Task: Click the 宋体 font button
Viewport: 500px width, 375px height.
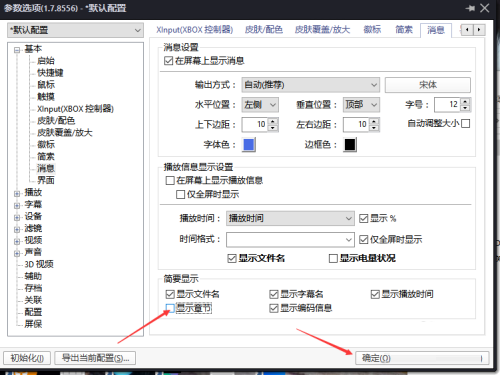Action: [428, 85]
